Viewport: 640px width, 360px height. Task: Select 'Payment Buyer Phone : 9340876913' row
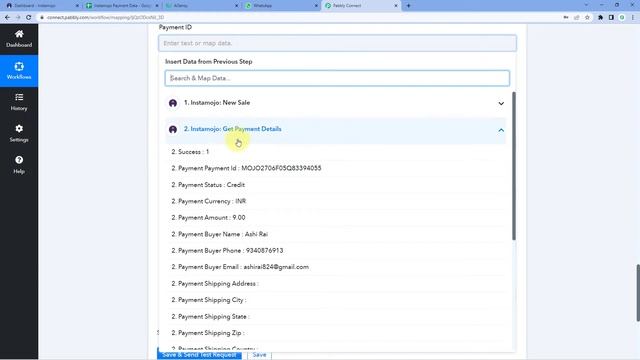(x=336, y=251)
